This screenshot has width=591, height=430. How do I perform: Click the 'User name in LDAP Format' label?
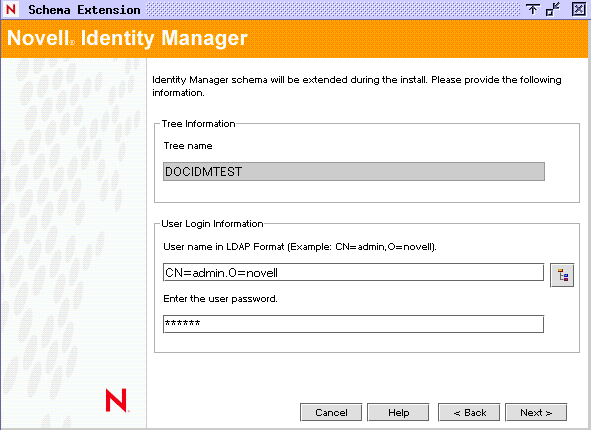tap(300, 247)
